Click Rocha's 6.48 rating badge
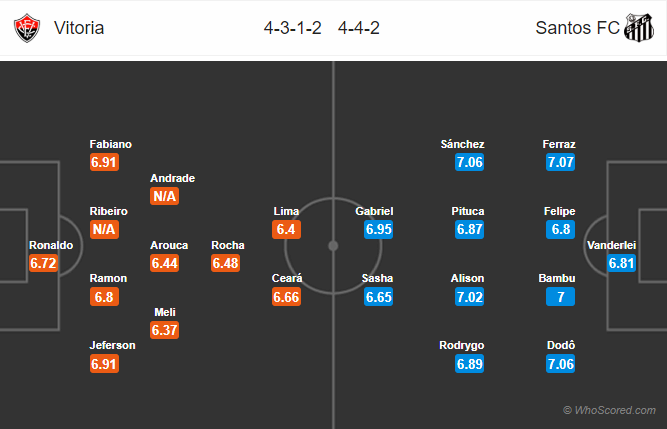This screenshot has width=667, height=429. tap(227, 263)
